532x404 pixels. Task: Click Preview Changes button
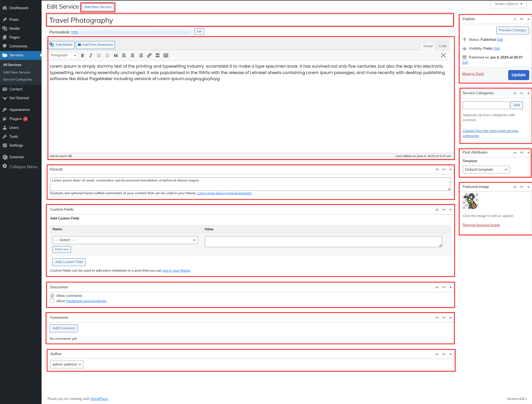pyautogui.click(x=512, y=30)
